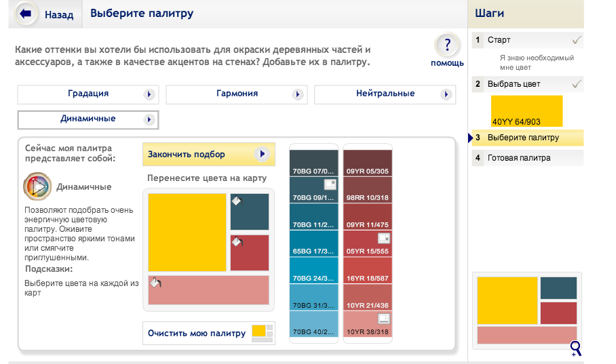616x364 pixels.
Task: Click paint bucket icon on the red tile
Action: (237, 241)
